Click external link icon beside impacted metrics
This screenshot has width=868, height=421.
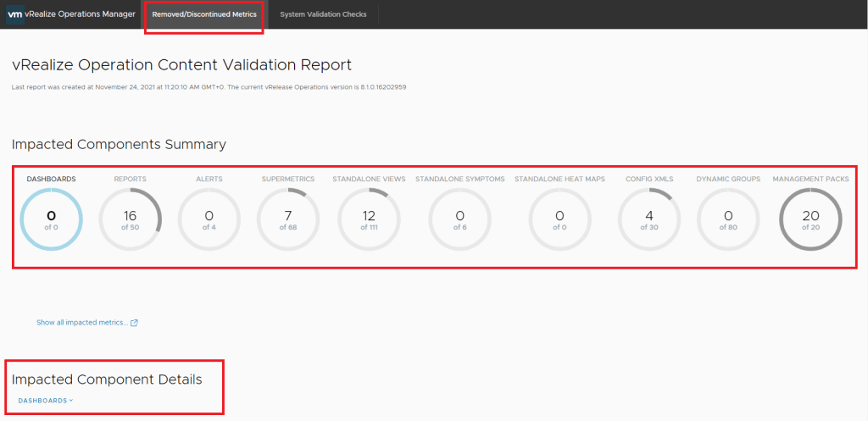point(134,323)
